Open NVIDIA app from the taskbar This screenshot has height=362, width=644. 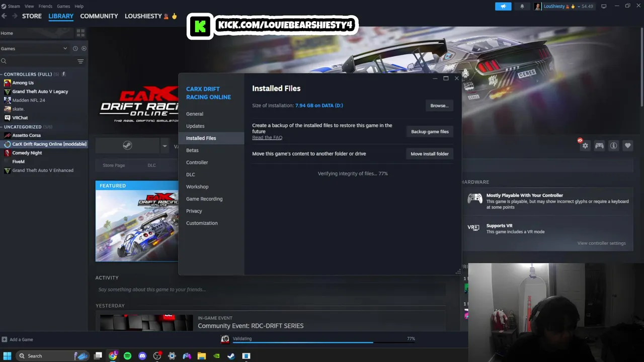pos(216,356)
